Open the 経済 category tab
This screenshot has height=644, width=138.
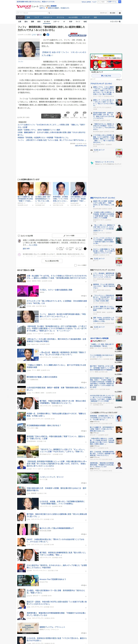click(39, 21)
